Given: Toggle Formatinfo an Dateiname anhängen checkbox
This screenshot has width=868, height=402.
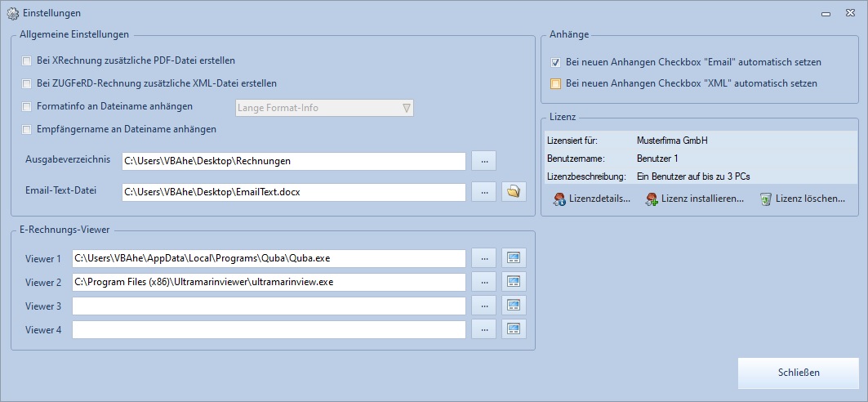Looking at the screenshot, I should click(26, 106).
